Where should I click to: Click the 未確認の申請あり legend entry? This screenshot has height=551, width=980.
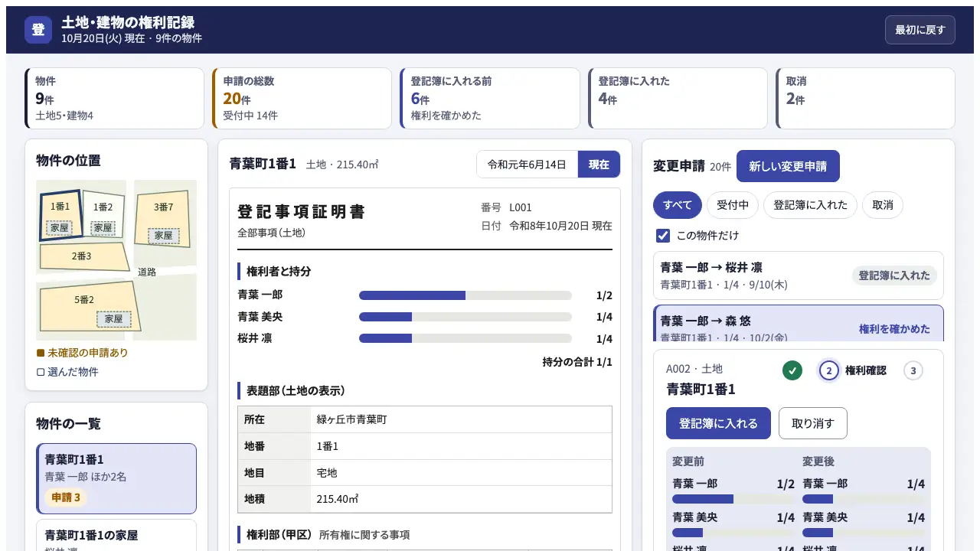pos(82,353)
